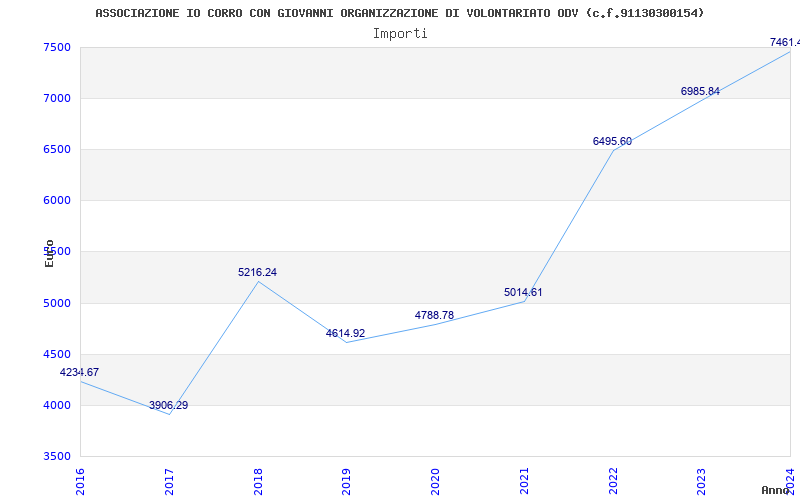Click the 6985.84 data label for 2023
Screen dimensions: 800x500
(x=700, y=91)
